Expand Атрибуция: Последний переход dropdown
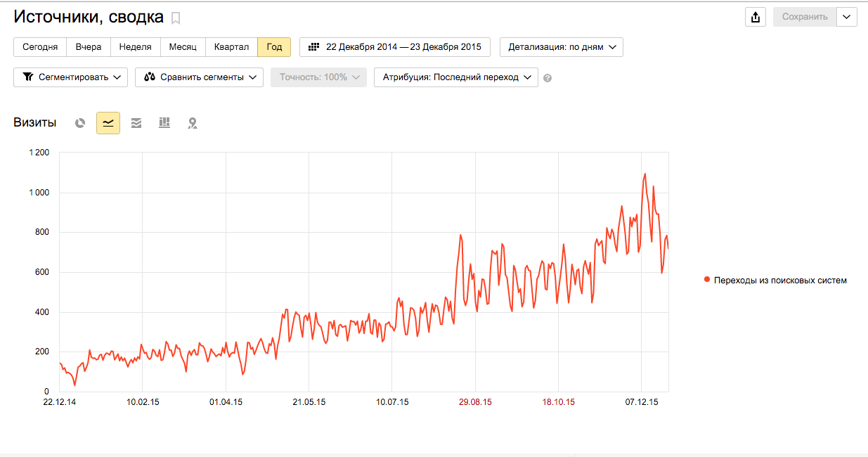868x457 pixels. click(x=456, y=77)
